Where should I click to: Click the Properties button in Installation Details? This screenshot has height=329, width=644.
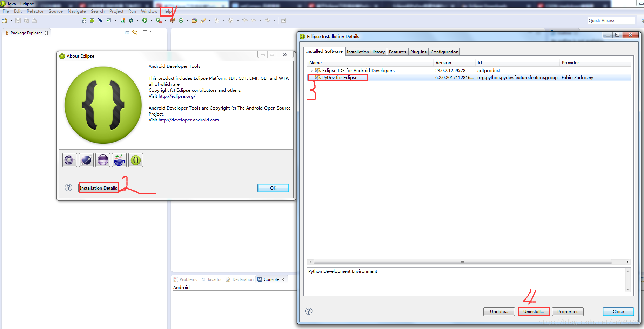click(568, 311)
